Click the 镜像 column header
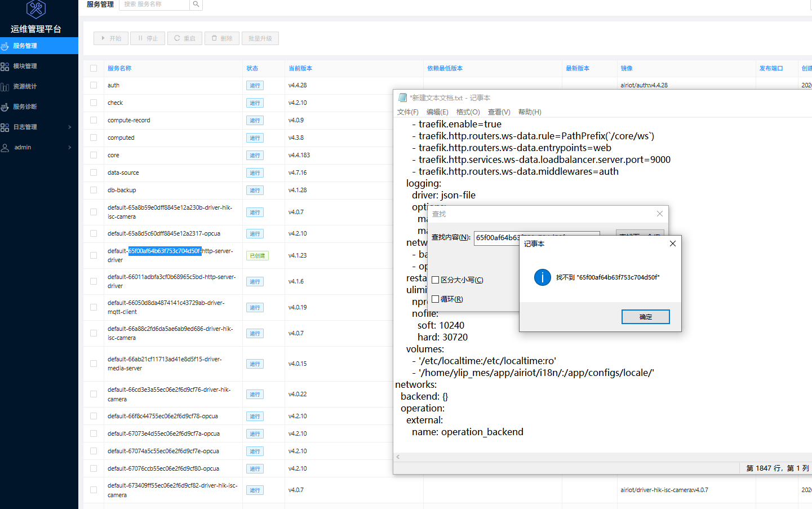The height and width of the screenshot is (509, 812). tap(627, 68)
